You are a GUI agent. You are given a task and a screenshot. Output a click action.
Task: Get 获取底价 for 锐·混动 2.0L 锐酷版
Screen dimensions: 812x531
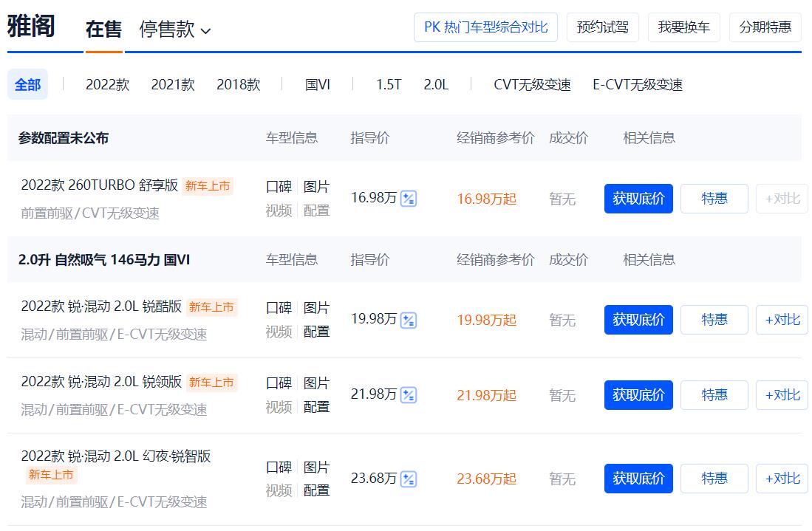(x=638, y=320)
